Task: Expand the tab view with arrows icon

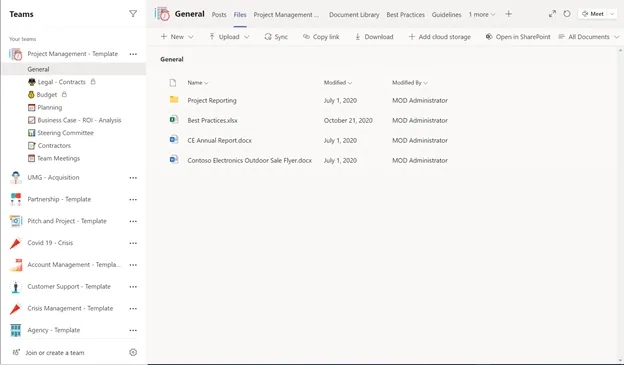Action: [x=552, y=14]
